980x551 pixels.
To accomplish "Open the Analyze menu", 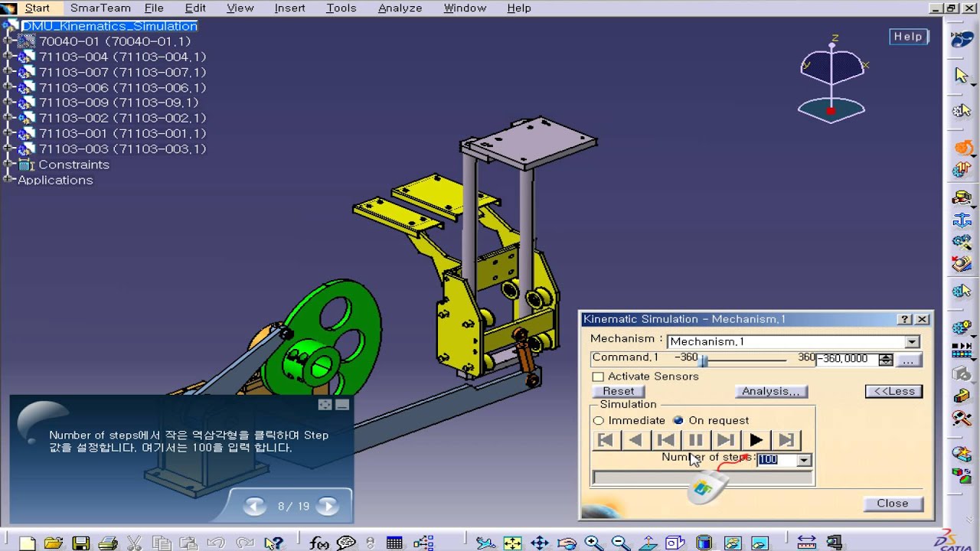I will pyautogui.click(x=400, y=8).
